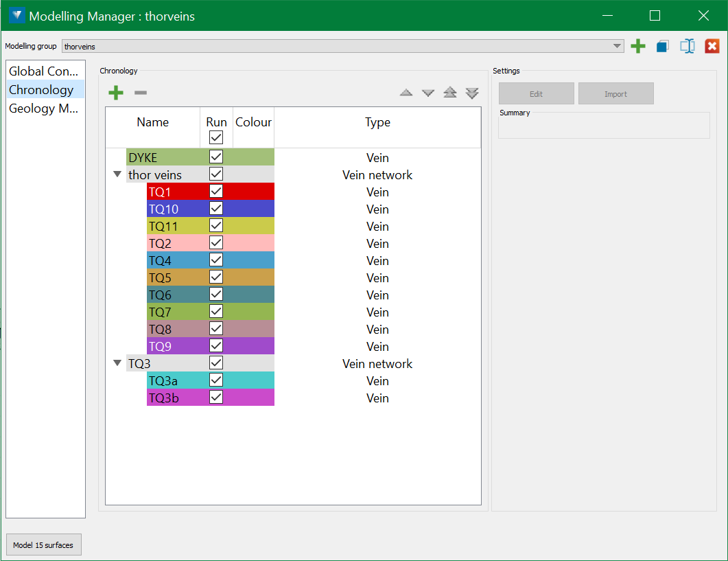Toggle Run checkbox for TQ10 vein
The height and width of the screenshot is (561, 728).
pos(216,208)
